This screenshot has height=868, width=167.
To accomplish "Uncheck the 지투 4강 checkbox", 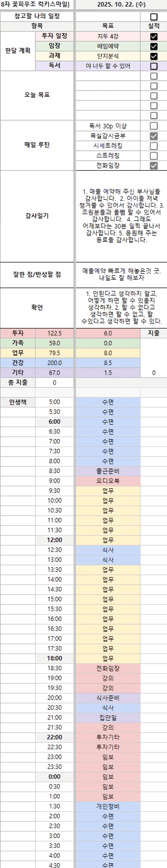I will point(153,36).
